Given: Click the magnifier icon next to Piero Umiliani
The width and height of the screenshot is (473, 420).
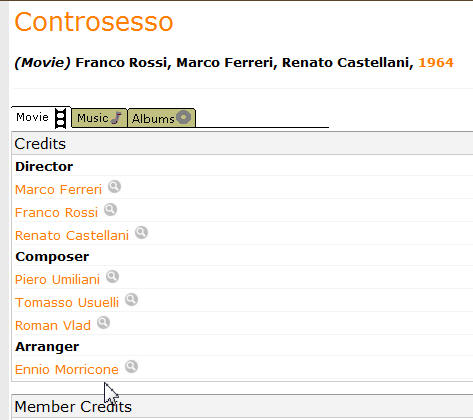Looking at the screenshot, I should [x=112, y=277].
